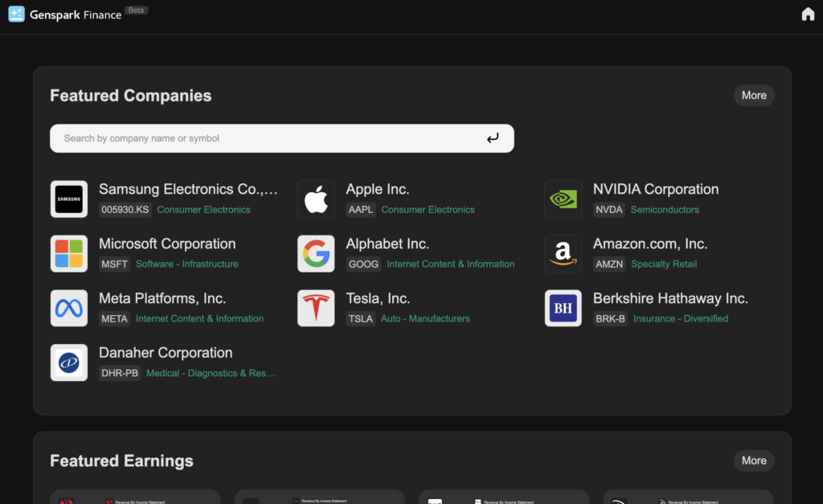The image size is (823, 504).
Task: Select the Amazon.com logo icon
Action: (563, 254)
